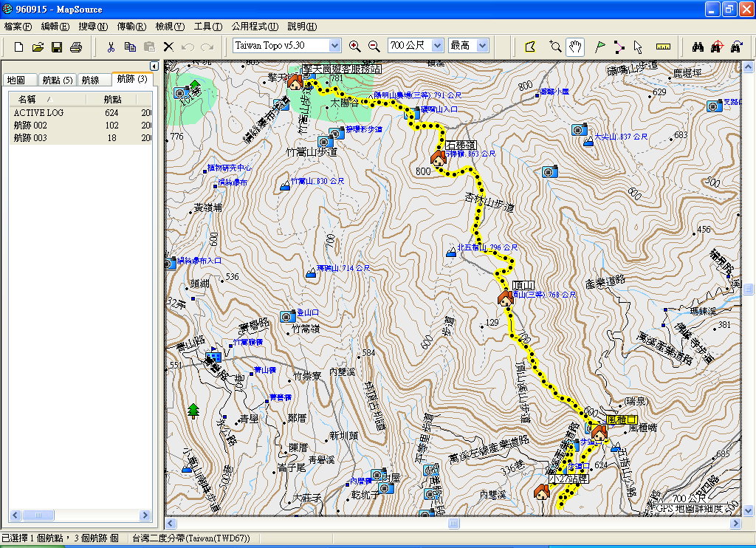Print the map using the printer icon
The height and width of the screenshot is (548, 756).
pos(76,47)
